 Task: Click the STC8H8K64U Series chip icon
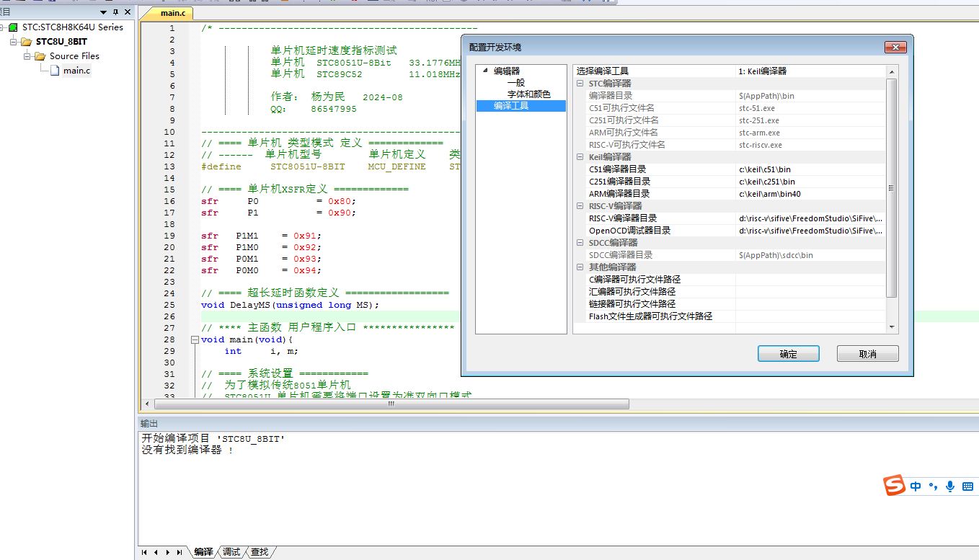[13, 27]
